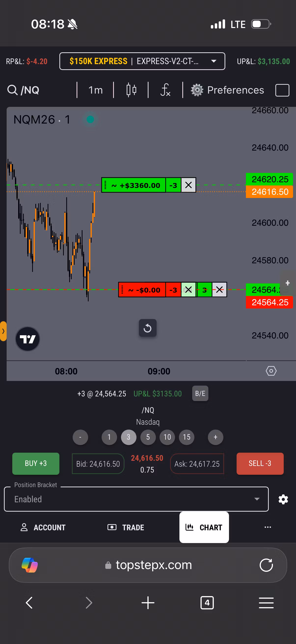Image resolution: width=296 pixels, height=644 pixels.
Task: Cancel the +$3360.00 take profit order
Action: tap(188, 185)
